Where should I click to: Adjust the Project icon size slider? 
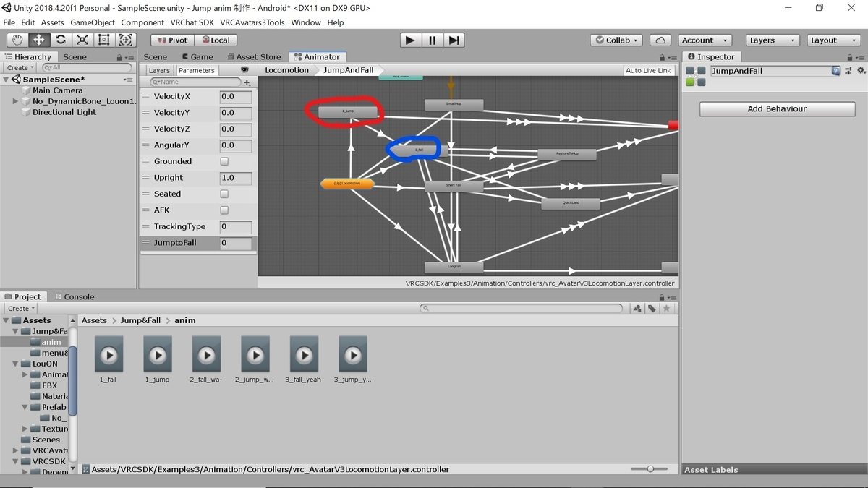649,469
